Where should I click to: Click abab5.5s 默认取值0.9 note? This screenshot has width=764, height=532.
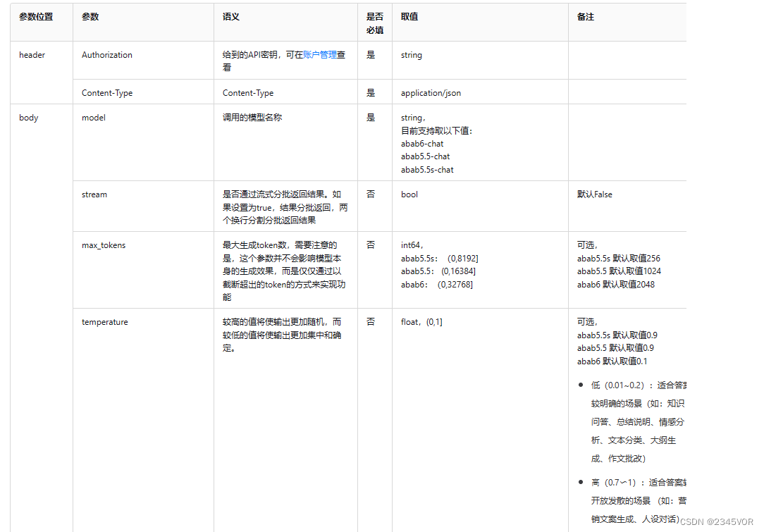(617, 335)
